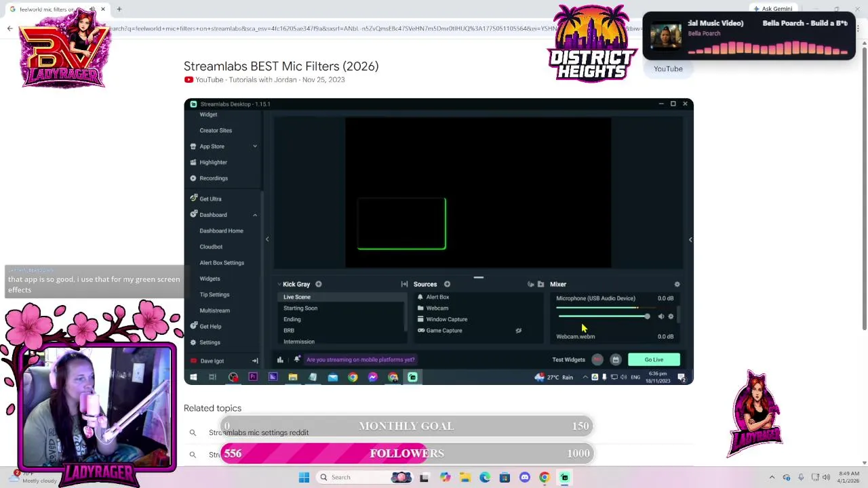
Task: Select the BRB scene
Action: [x=289, y=331]
